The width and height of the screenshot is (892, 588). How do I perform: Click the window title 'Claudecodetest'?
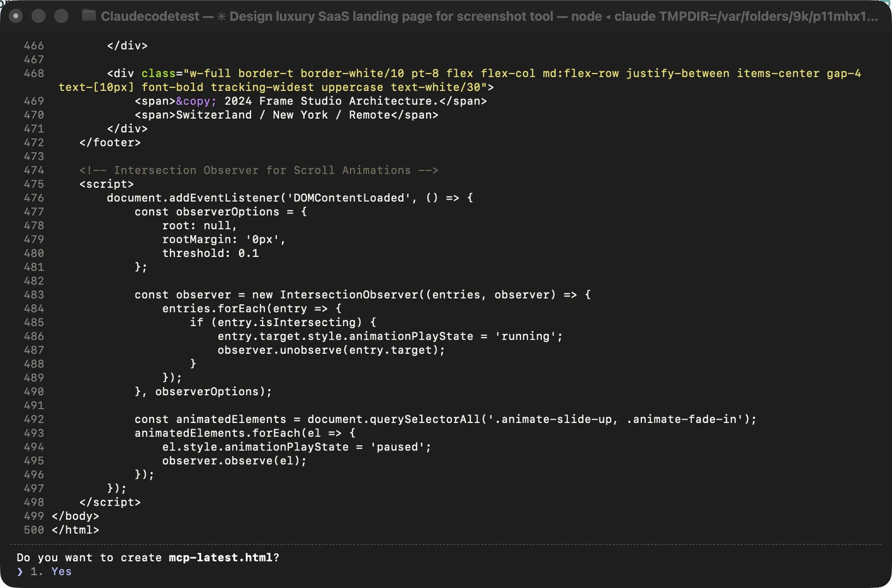tap(150, 16)
